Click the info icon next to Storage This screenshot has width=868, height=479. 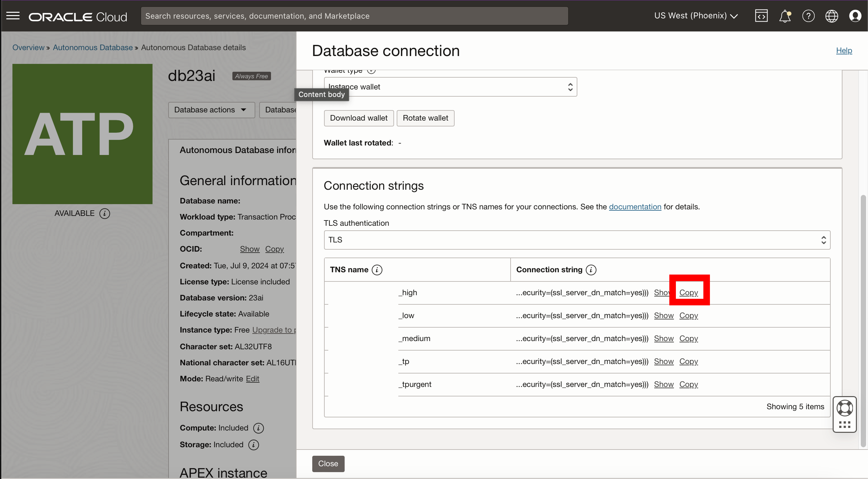pyautogui.click(x=254, y=445)
